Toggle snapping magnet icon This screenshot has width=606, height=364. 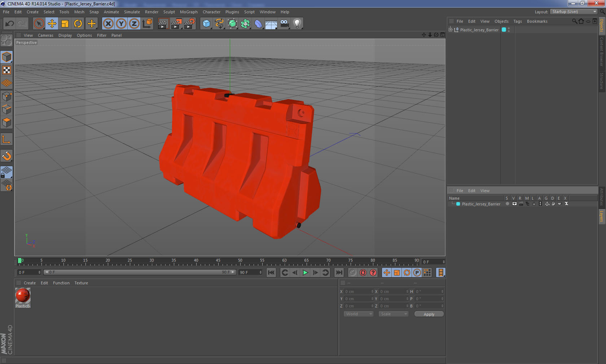click(6, 156)
